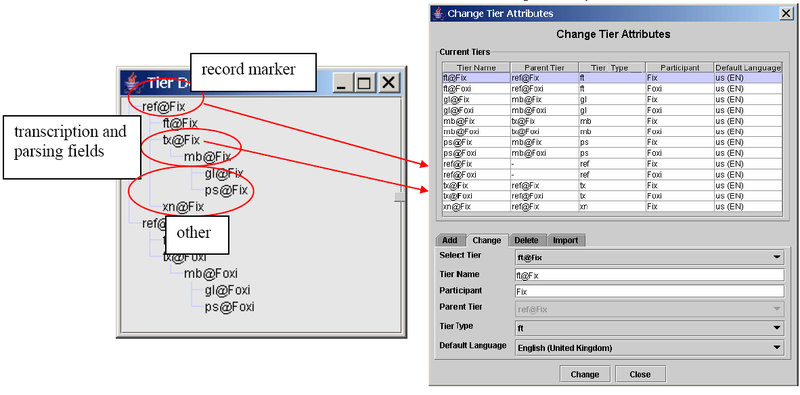Image resolution: width=800 pixels, height=395 pixels.
Task: Select the ps@Fix row in Current Tiers
Action: coord(612,142)
